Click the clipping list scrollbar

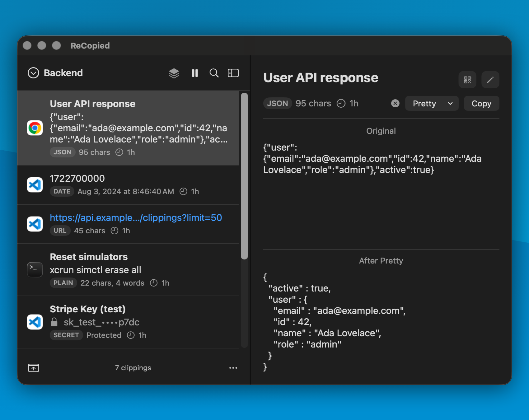(245, 176)
